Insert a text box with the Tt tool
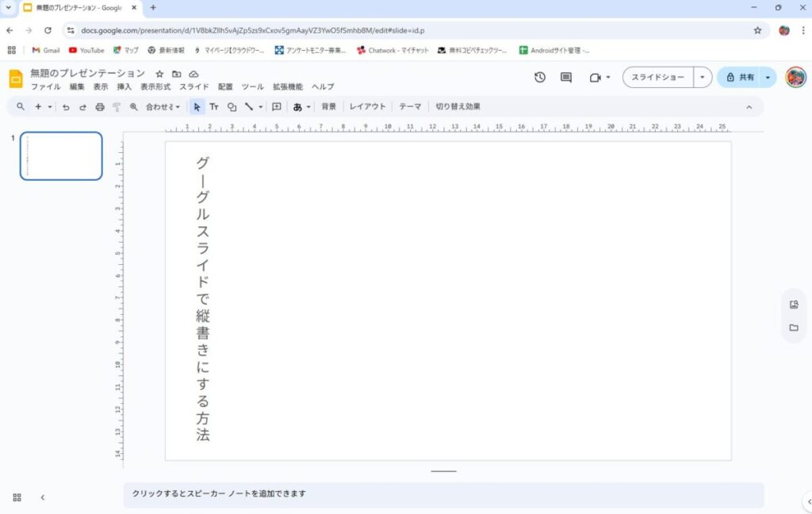The image size is (812, 514). click(214, 107)
